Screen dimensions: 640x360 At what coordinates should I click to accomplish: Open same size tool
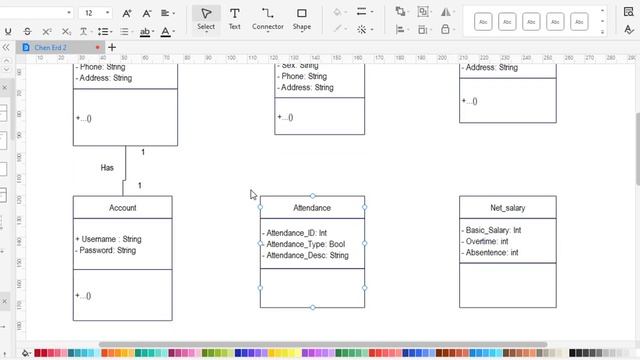click(x=424, y=29)
